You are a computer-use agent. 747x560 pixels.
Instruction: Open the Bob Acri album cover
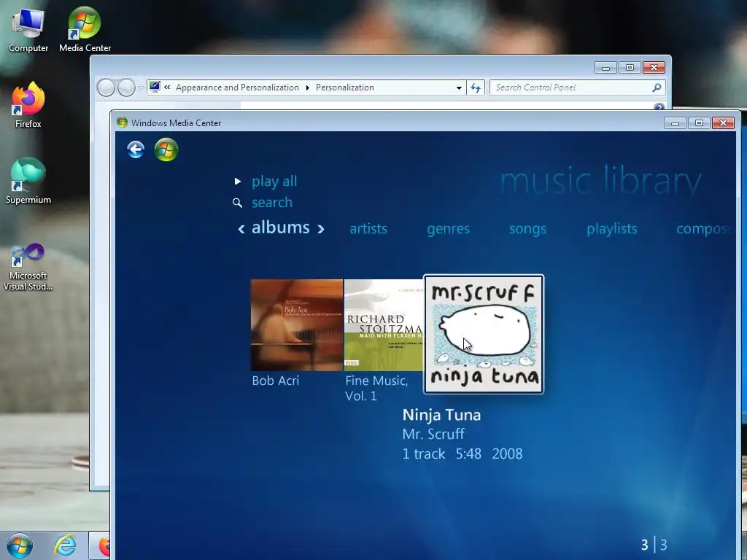coord(296,325)
